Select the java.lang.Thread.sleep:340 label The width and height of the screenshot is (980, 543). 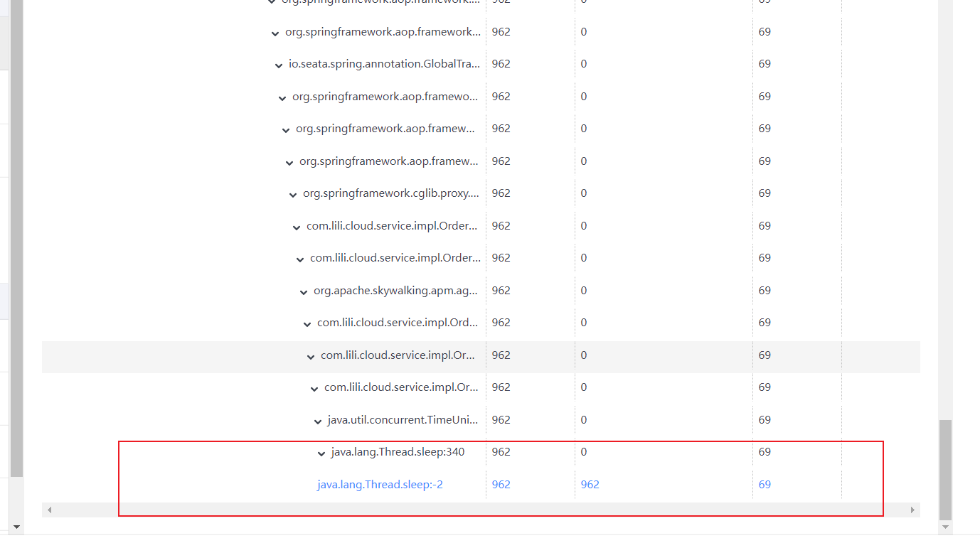(398, 452)
